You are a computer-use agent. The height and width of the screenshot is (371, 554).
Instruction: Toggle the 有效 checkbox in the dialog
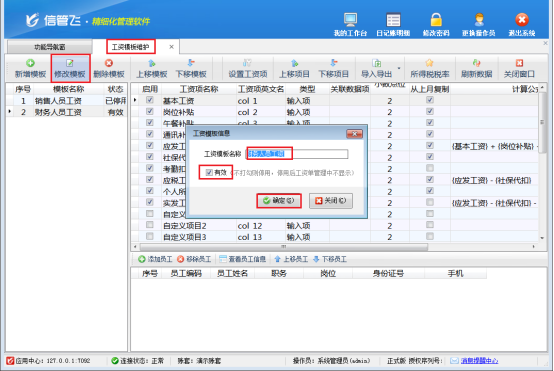click(x=209, y=172)
